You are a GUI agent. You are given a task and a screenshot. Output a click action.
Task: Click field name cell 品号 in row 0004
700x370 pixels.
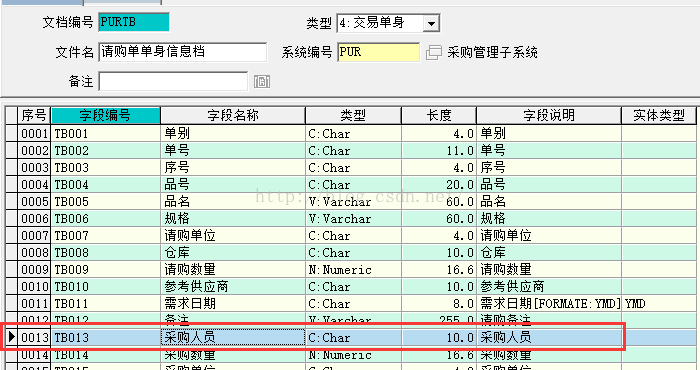click(233, 184)
